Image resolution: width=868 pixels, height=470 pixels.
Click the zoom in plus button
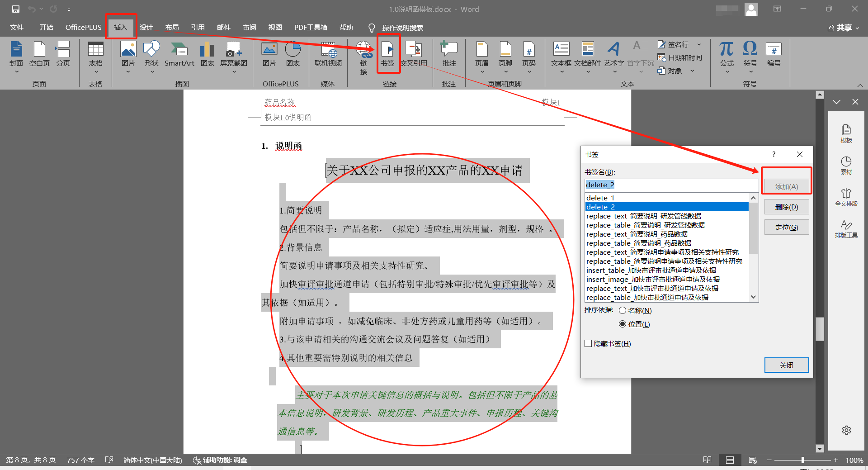click(836, 460)
